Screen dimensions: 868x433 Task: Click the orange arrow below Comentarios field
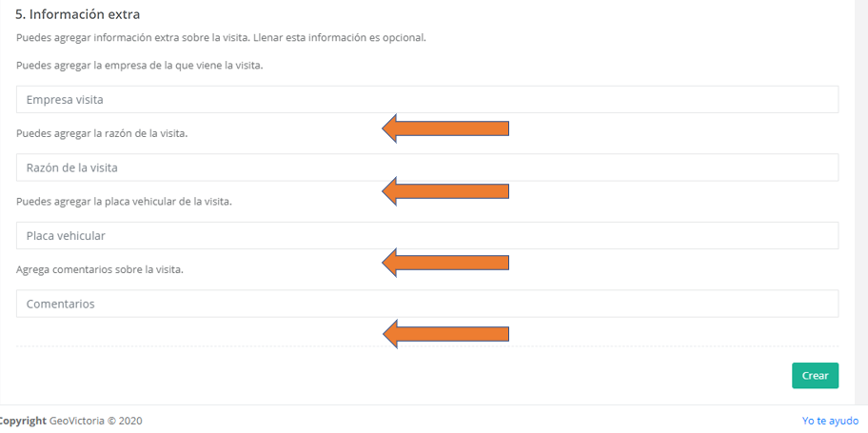coord(445,333)
